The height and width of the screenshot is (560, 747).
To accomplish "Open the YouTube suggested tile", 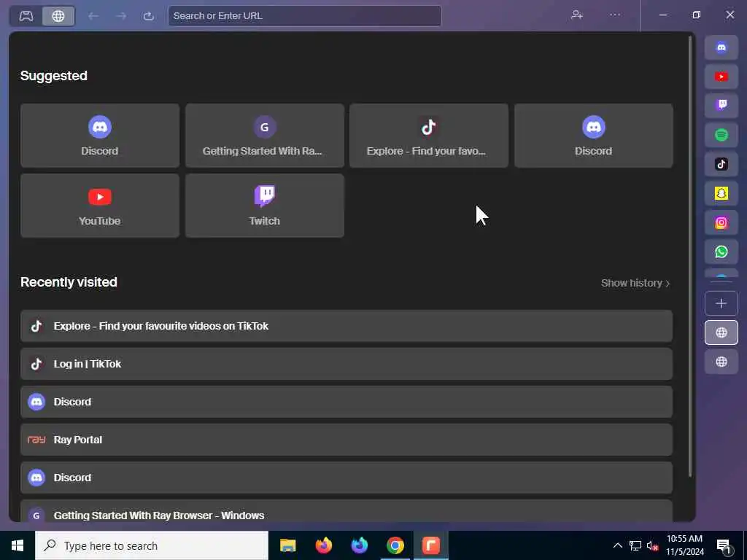I will (99, 206).
